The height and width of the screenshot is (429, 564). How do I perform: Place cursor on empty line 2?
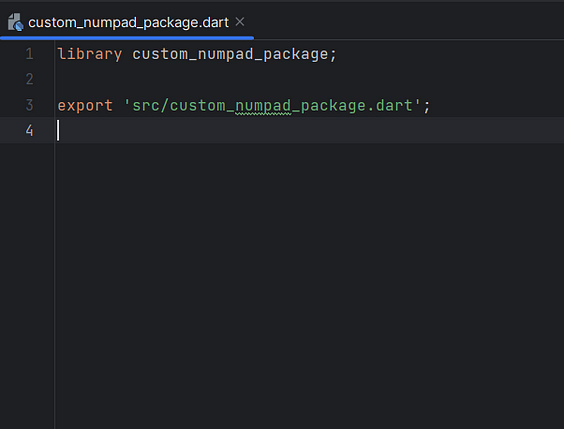309,79
